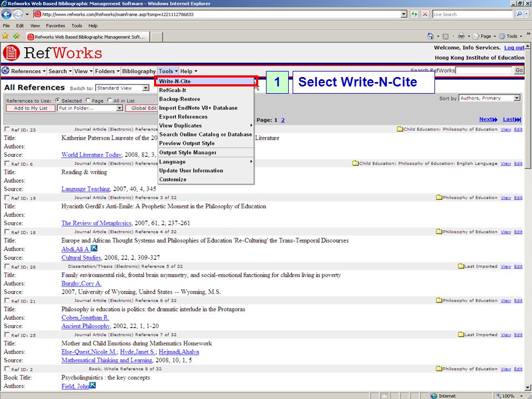Open the Page toolbar menu
Screen dimensions: 532x399
tap(484, 36)
